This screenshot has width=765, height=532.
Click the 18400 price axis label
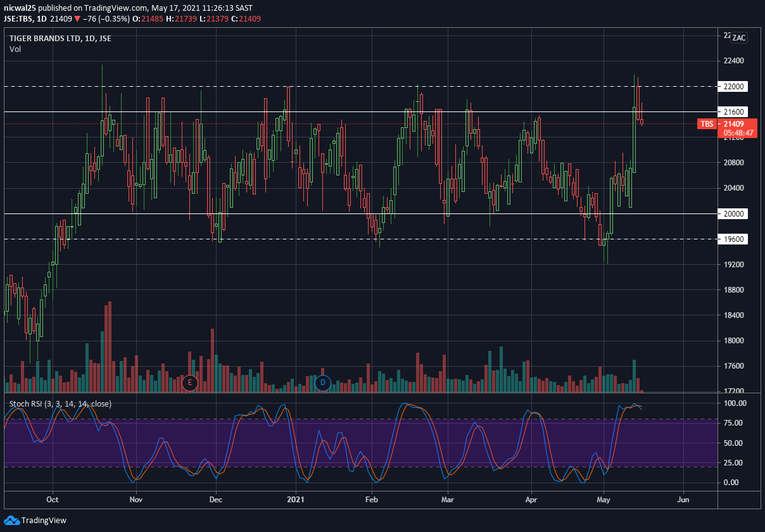pyautogui.click(x=733, y=315)
